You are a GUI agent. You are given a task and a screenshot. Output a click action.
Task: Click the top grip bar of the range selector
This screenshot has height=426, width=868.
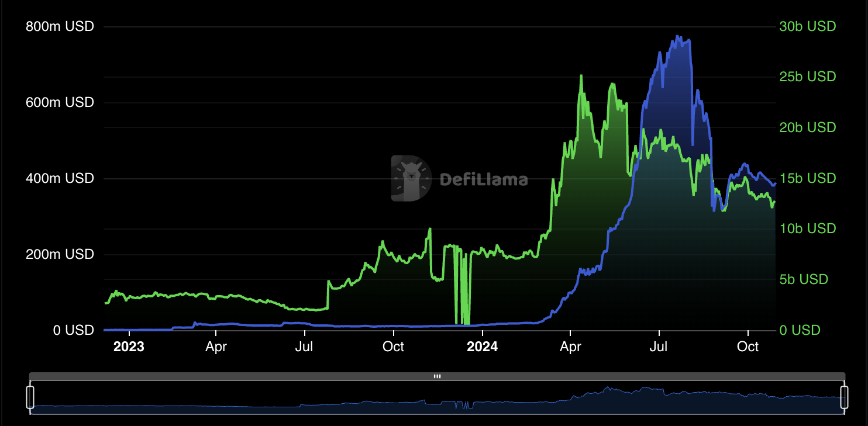coord(437,376)
